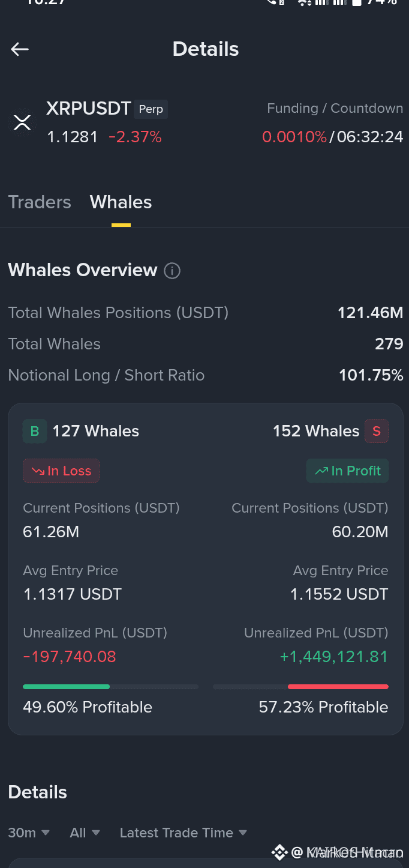Tap the 0.0010% funding rate value
The width and height of the screenshot is (409, 868).
(x=294, y=137)
